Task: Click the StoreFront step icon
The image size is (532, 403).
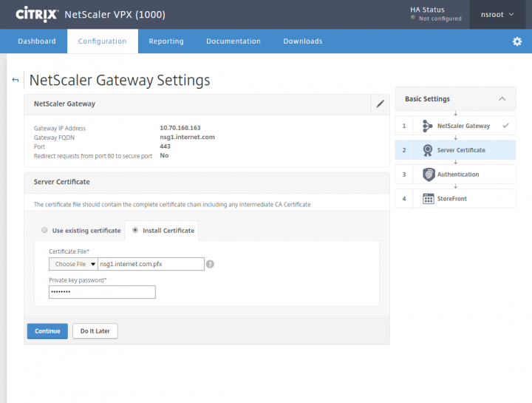Action: [x=428, y=199]
